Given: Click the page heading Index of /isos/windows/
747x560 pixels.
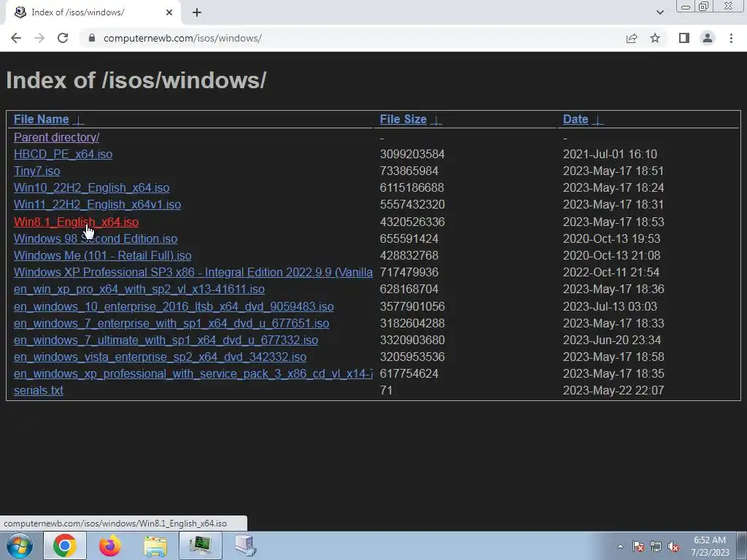Looking at the screenshot, I should click(x=136, y=80).
